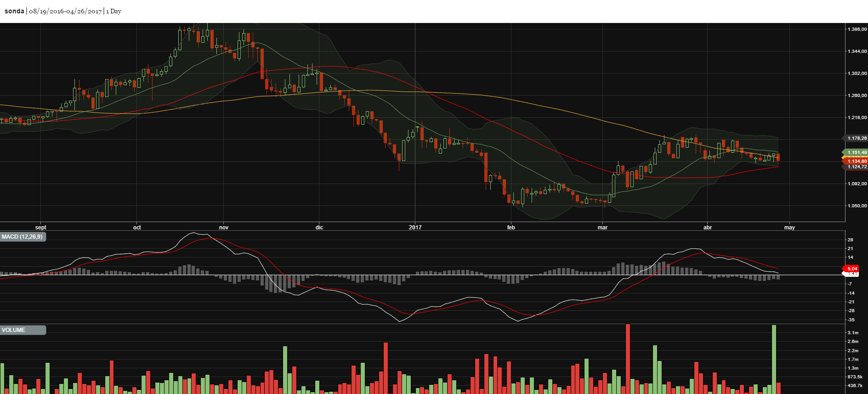
Task: Click the '1 Day' interval label
Action: point(114,11)
